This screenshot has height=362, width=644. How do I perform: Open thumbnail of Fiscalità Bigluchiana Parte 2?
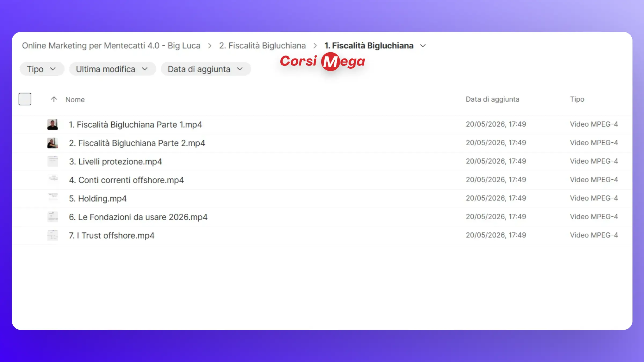[x=53, y=143]
